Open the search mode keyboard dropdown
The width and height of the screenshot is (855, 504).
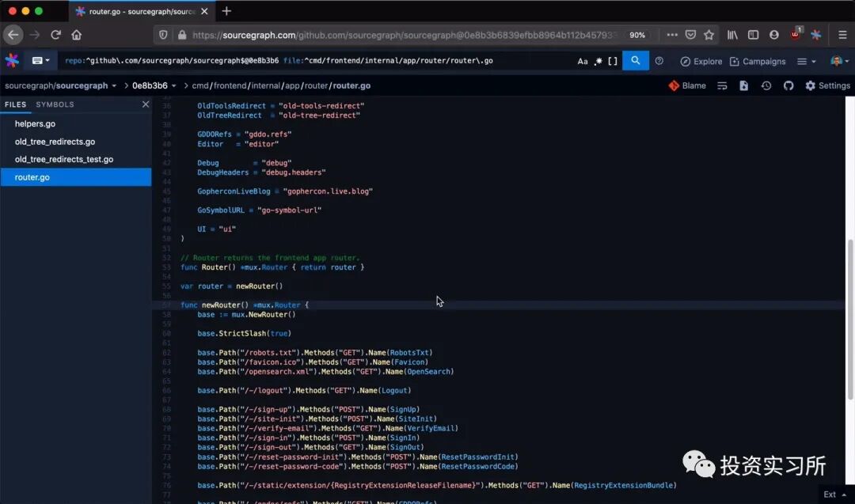[41, 60]
